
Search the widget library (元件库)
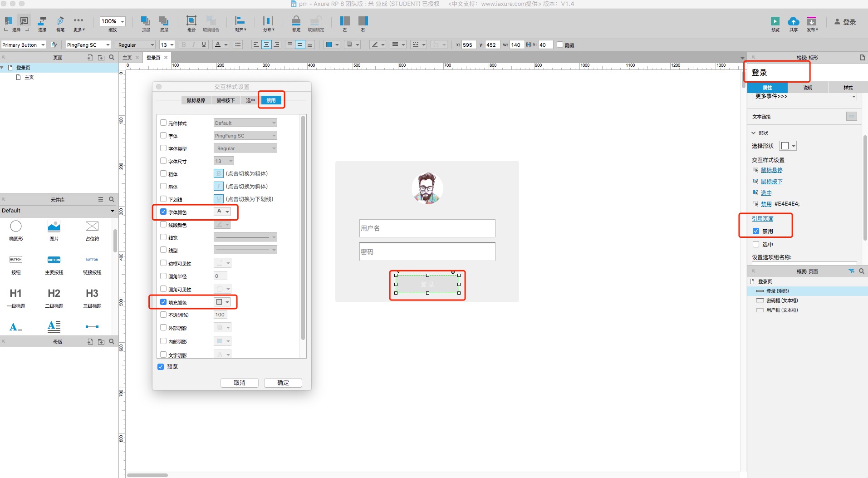[112, 199]
